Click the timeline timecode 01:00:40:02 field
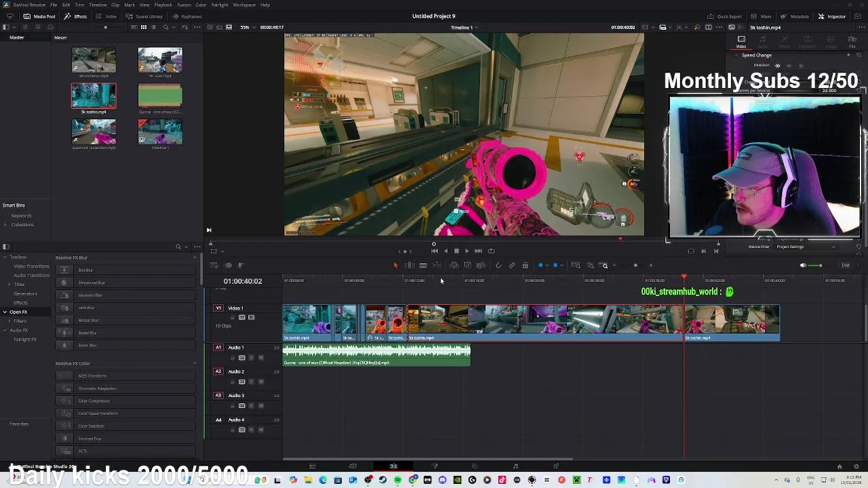 [243, 281]
